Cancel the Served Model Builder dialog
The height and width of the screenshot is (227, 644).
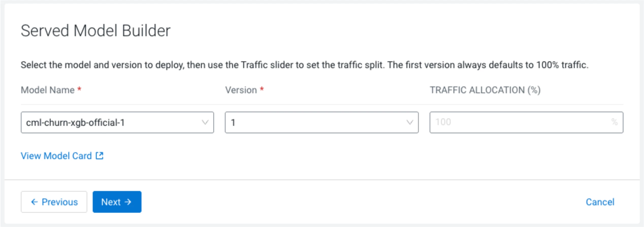(x=600, y=202)
